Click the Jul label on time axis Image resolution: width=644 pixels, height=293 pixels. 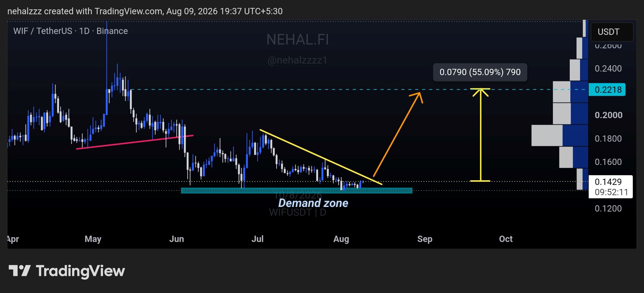(x=258, y=239)
